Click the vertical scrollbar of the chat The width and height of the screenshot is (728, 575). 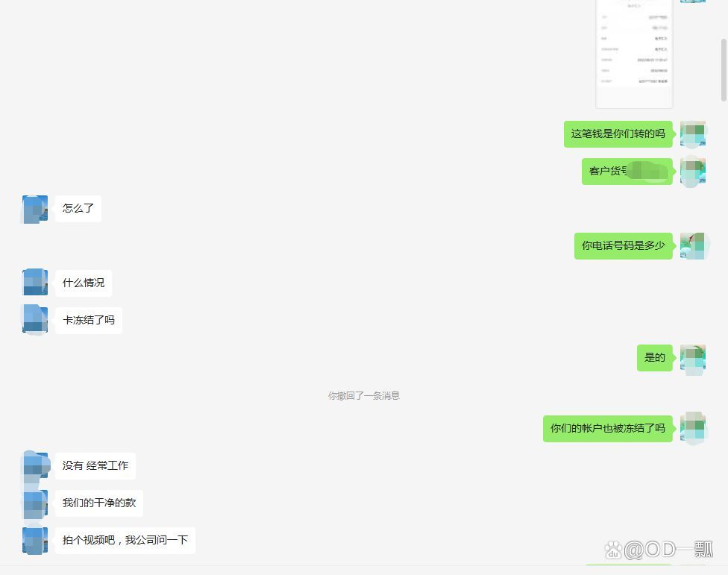(724, 69)
